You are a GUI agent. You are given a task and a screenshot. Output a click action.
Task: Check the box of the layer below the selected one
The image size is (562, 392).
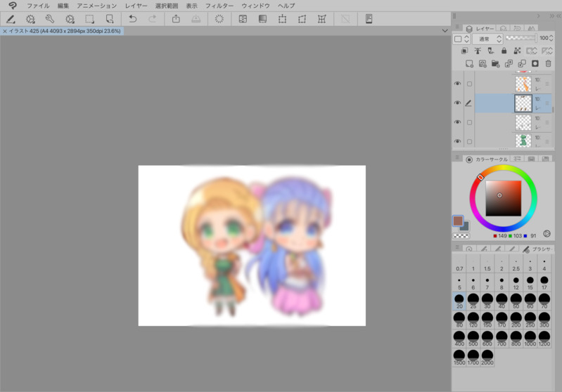tap(470, 122)
